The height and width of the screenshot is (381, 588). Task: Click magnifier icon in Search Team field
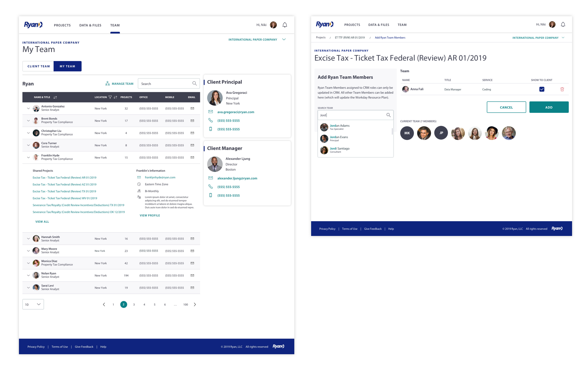click(x=388, y=115)
